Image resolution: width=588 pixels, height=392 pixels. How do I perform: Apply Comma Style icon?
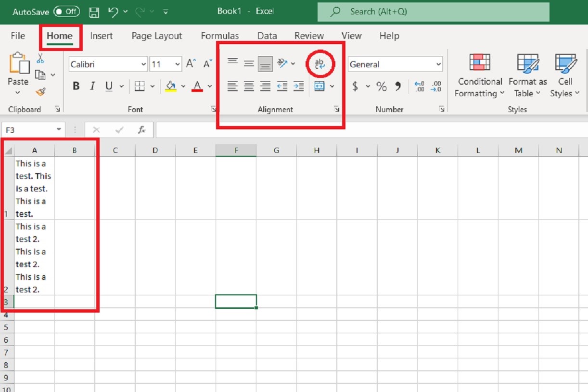click(x=398, y=86)
